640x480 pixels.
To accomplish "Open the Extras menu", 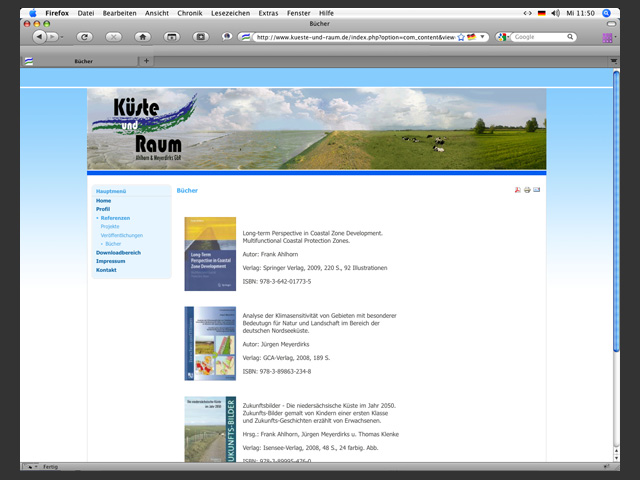I will pos(268,13).
